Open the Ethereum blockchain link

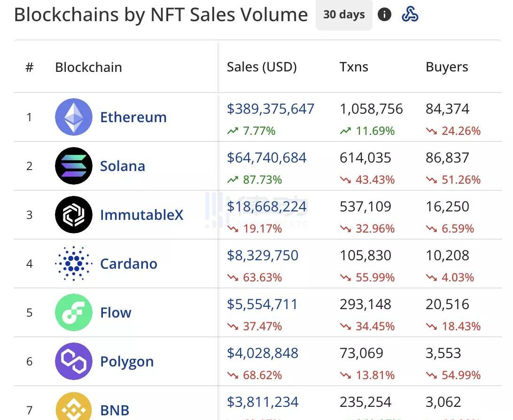coord(133,117)
